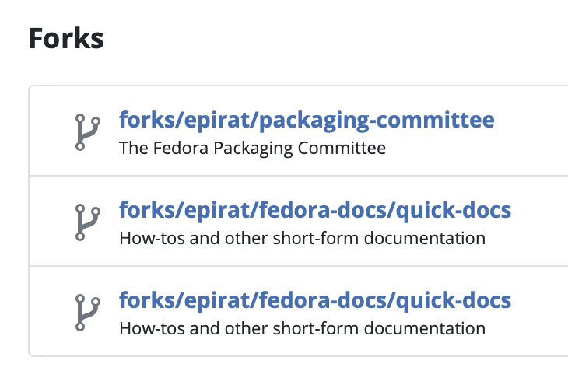This screenshot has width=568, height=392.
Task: Open the last forks/epirat/fedora-docs/quick-docs link
Action: click(x=315, y=301)
